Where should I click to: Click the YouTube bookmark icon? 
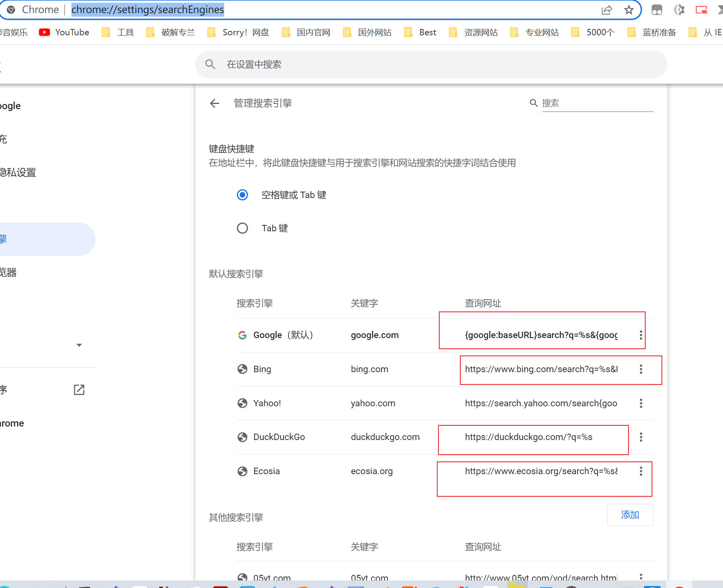(x=44, y=33)
